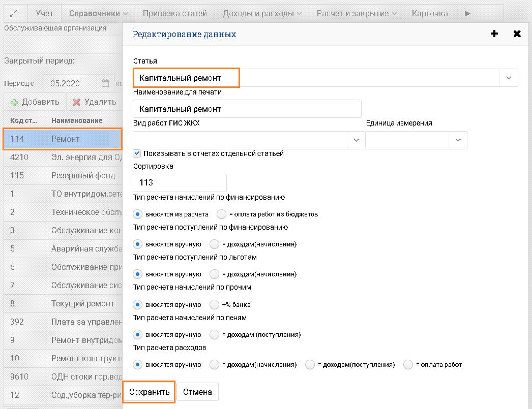Close the data editing dialog with X

pyautogui.click(x=517, y=34)
